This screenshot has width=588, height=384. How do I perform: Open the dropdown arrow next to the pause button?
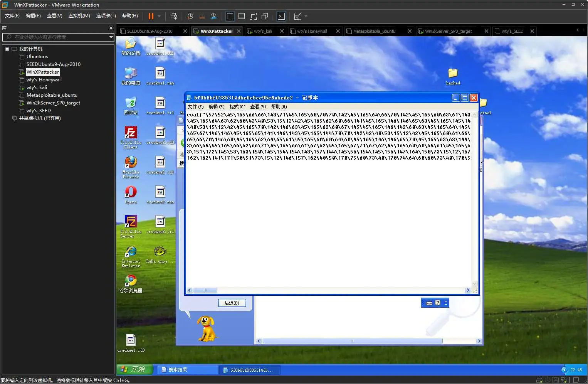click(159, 16)
